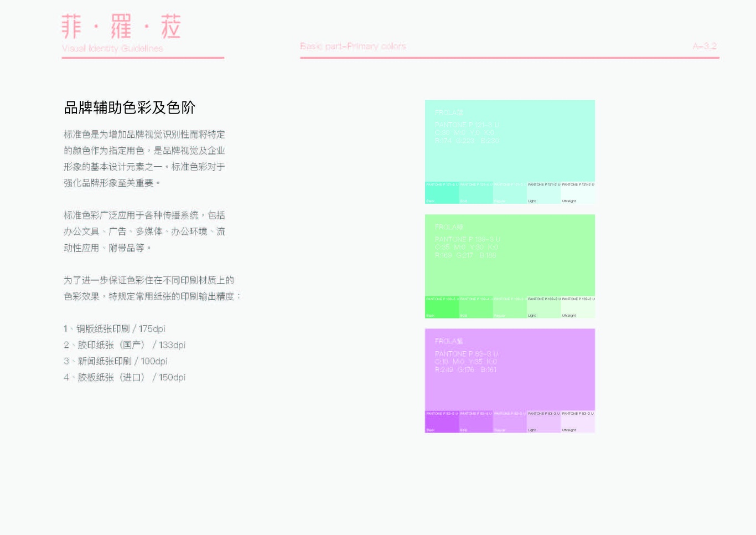Select the page code "A-3.2"
The image size is (756, 535).
tap(705, 46)
